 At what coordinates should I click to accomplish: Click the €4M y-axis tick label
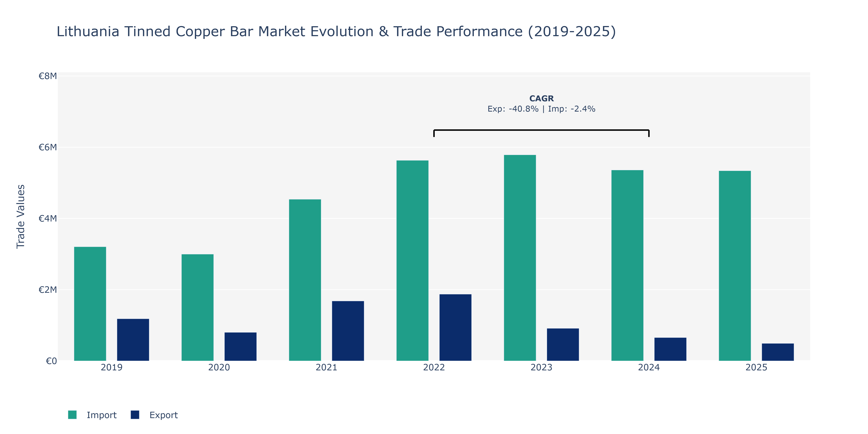(x=48, y=219)
